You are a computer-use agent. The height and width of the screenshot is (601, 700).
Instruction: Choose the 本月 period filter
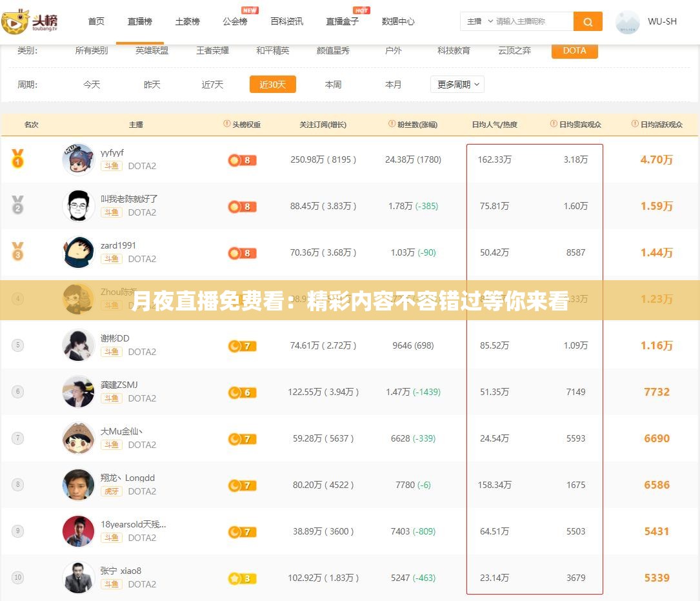pyautogui.click(x=394, y=84)
